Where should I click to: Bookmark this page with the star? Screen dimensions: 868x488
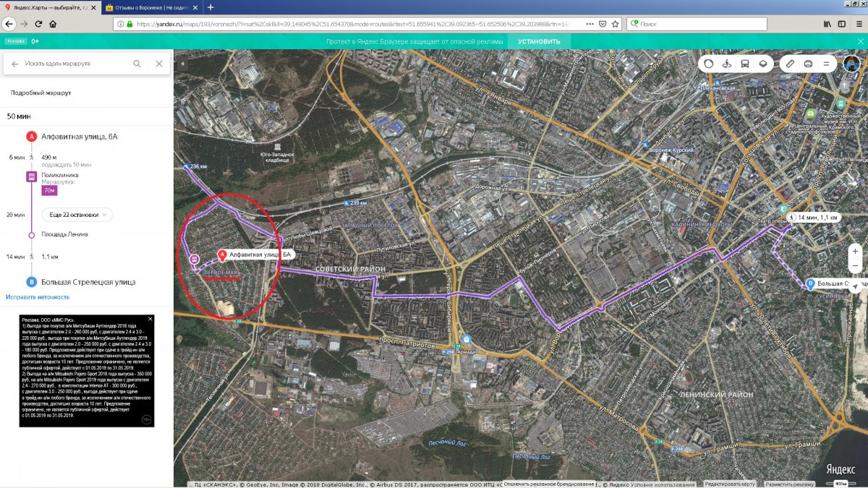(615, 24)
